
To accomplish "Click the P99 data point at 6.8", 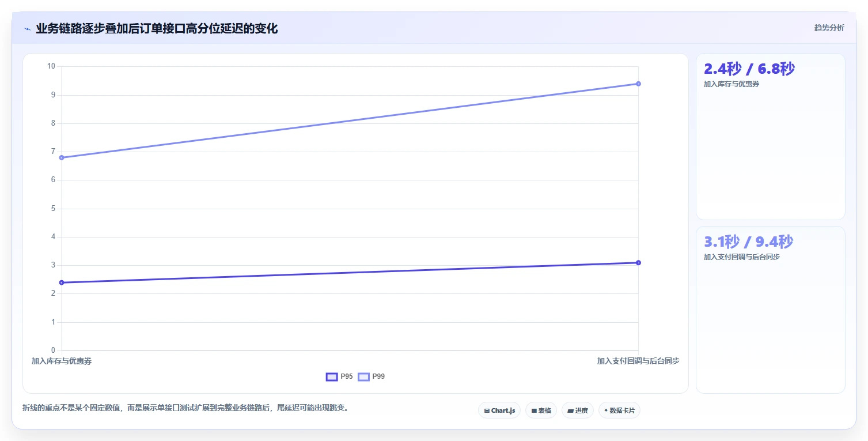I will 62,157.
